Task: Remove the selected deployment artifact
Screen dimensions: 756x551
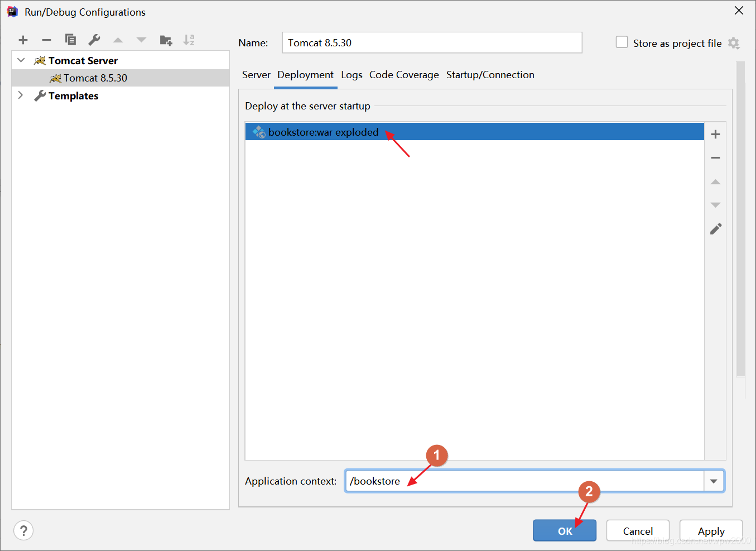Action: (x=715, y=158)
